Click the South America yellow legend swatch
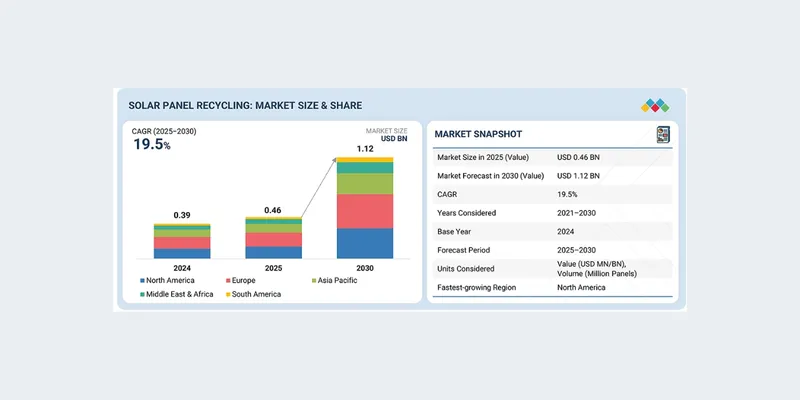Screen dimensions: 800x400 pyautogui.click(x=228, y=294)
